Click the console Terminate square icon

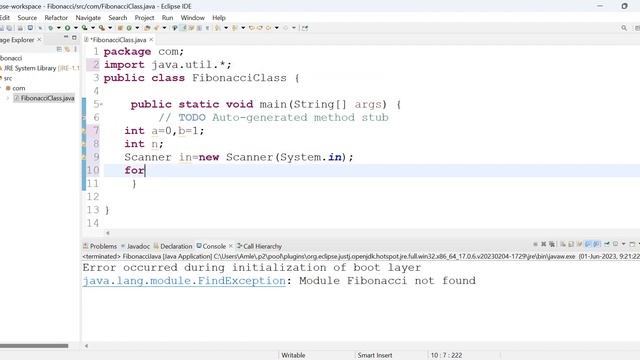pos(535,244)
